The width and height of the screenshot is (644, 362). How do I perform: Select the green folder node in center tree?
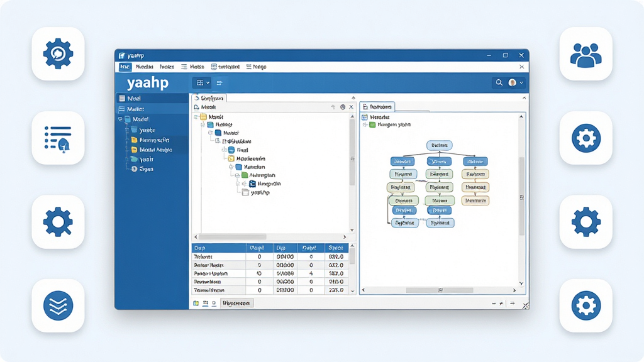(259, 175)
